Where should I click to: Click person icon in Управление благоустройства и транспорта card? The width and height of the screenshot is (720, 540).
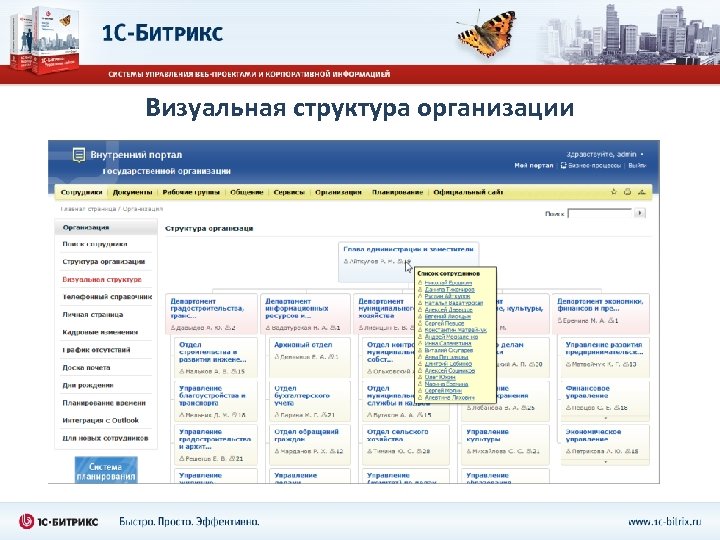(182, 415)
